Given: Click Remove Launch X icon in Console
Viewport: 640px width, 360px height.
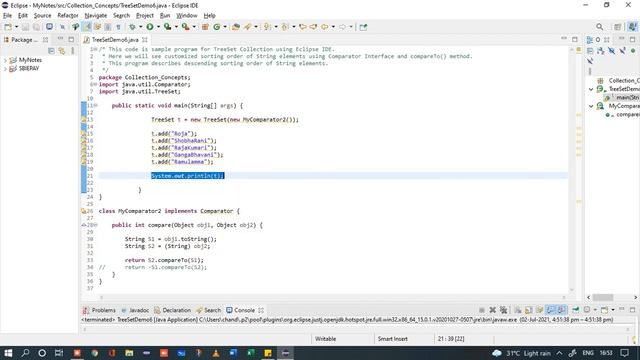Looking at the screenshot, I should pos(493,310).
